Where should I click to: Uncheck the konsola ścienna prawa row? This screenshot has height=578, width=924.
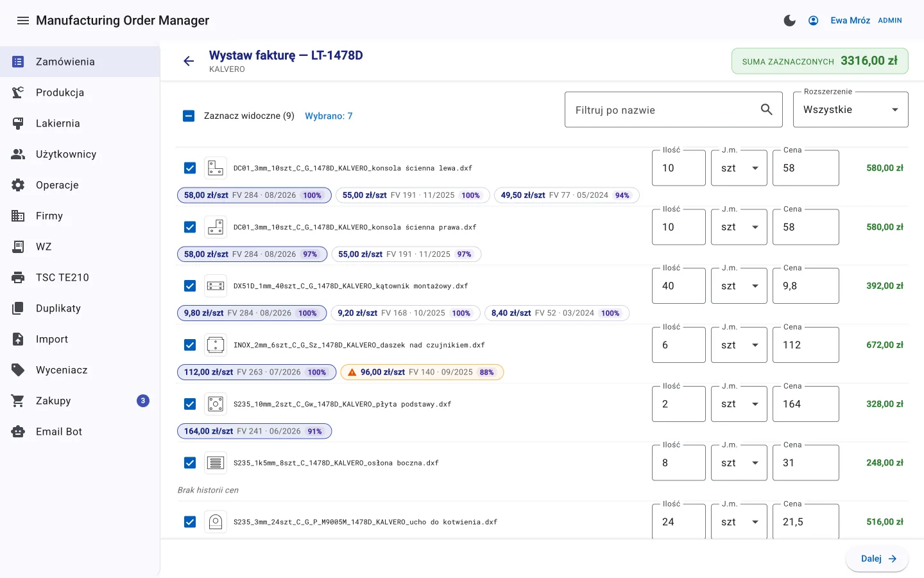click(x=190, y=227)
